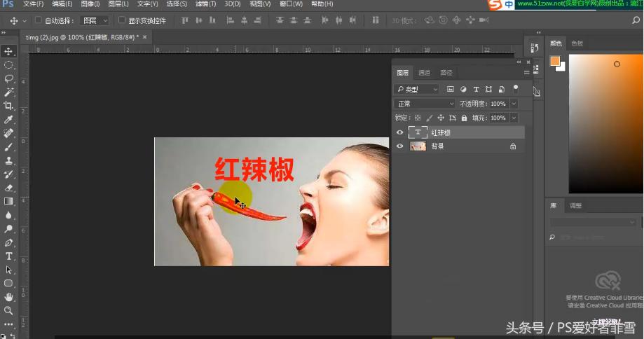Open the 图层(L) menu

pyautogui.click(x=118, y=4)
